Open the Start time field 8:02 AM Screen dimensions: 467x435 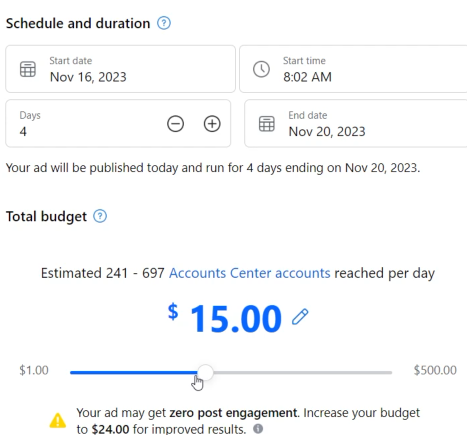(x=353, y=69)
